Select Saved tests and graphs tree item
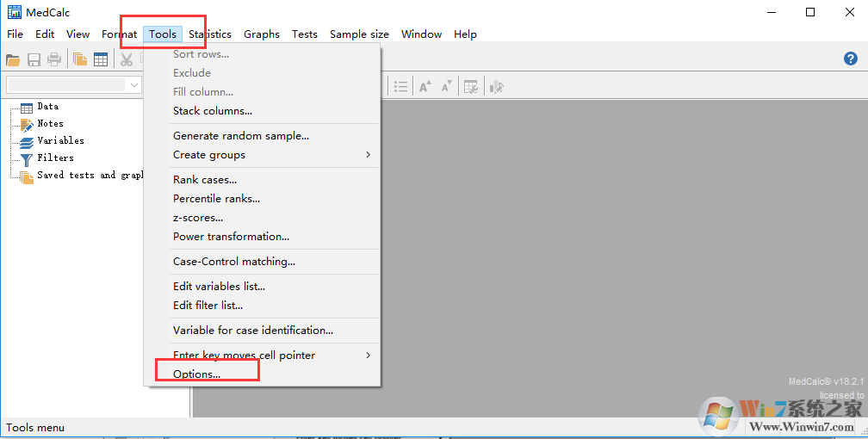Viewport: 868px width, 439px height. coord(90,175)
